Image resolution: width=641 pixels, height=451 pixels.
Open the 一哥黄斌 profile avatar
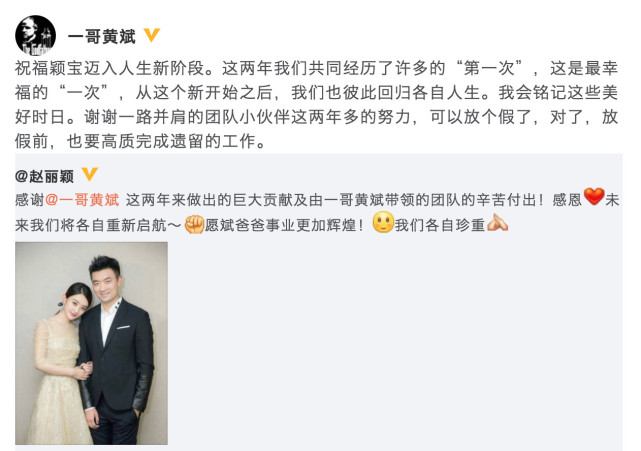35,36
